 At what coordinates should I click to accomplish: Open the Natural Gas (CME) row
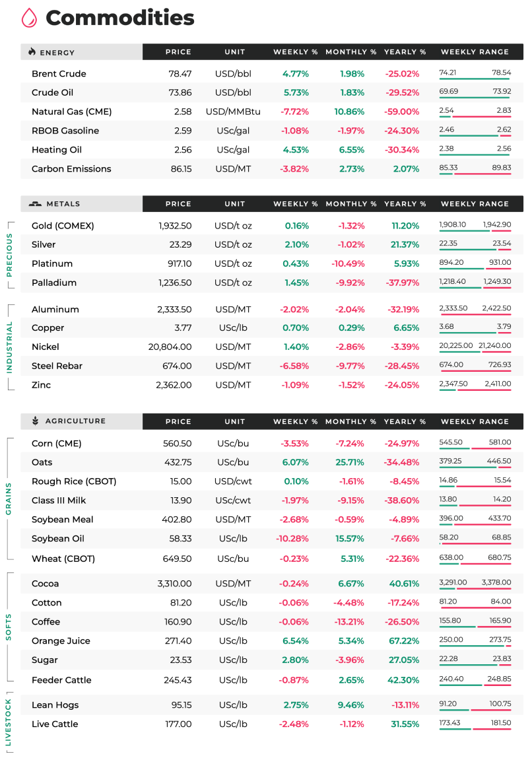[x=272, y=112]
